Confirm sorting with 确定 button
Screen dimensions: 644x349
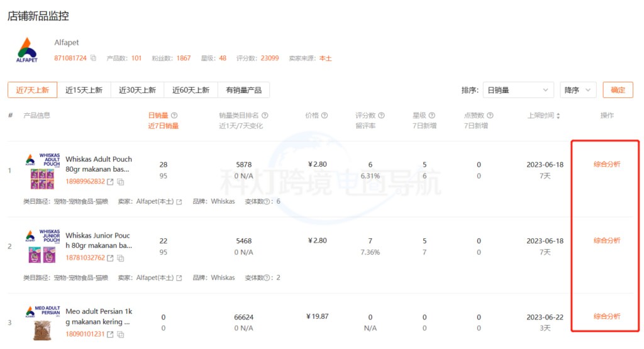[x=618, y=90]
